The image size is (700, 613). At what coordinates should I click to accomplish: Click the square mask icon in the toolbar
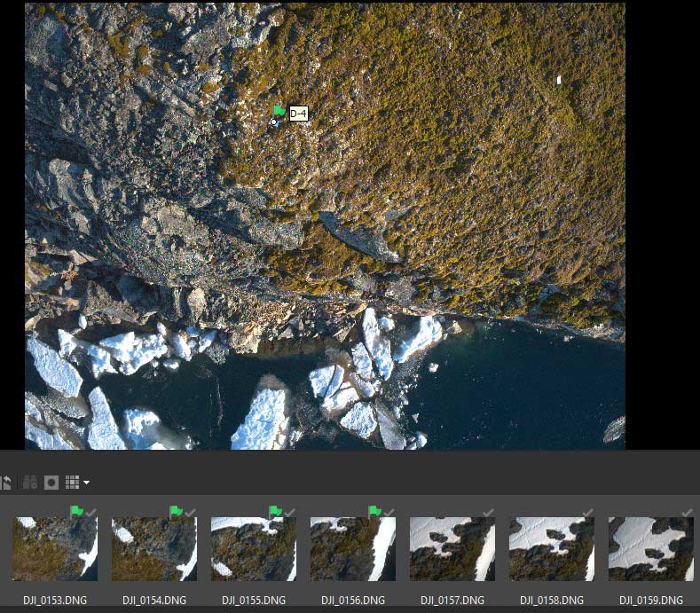(51, 483)
